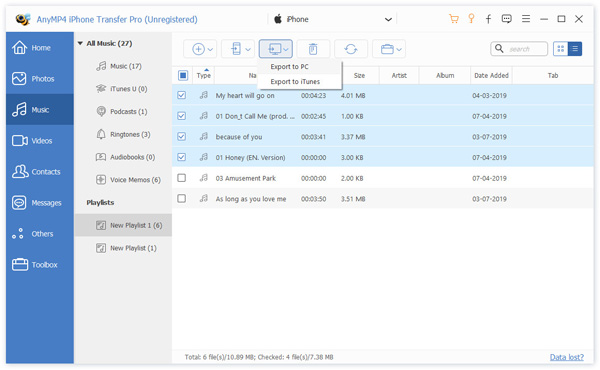The width and height of the screenshot is (600, 370).
Task: Expand the Export to PC dropdown arrow
Action: (x=286, y=49)
